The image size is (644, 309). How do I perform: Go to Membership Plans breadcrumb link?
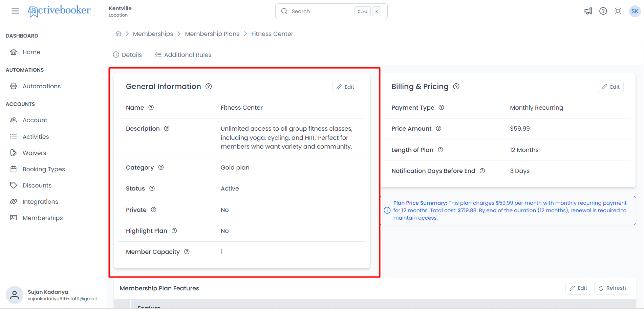tap(212, 34)
